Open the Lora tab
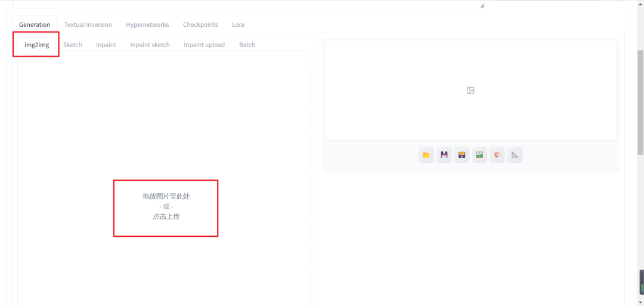This screenshot has height=306, width=644. (238, 24)
